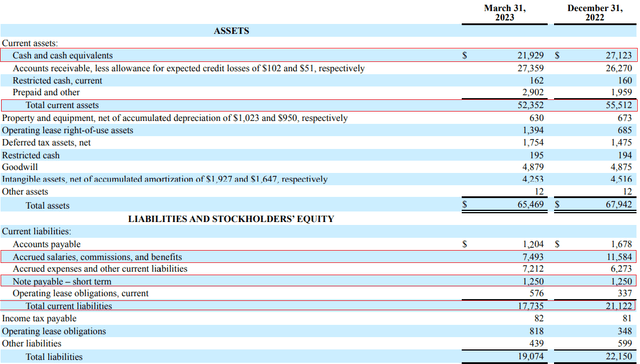Screen dimensions: 640x364
Task: Click the ASSETS section heading
Action: coord(231,31)
